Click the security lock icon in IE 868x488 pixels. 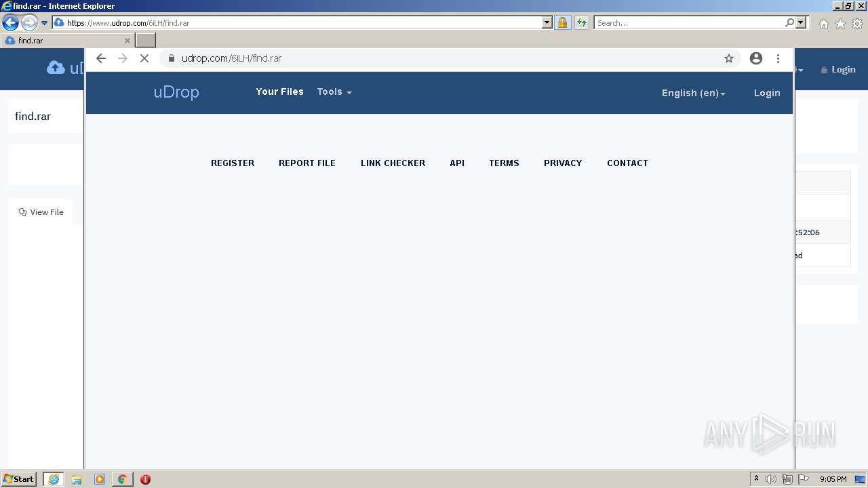point(562,23)
